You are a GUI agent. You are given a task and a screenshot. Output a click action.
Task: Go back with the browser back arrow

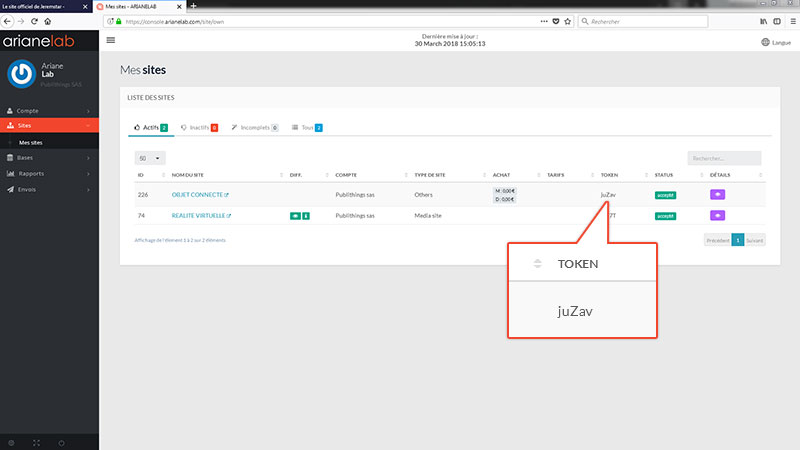point(7,21)
